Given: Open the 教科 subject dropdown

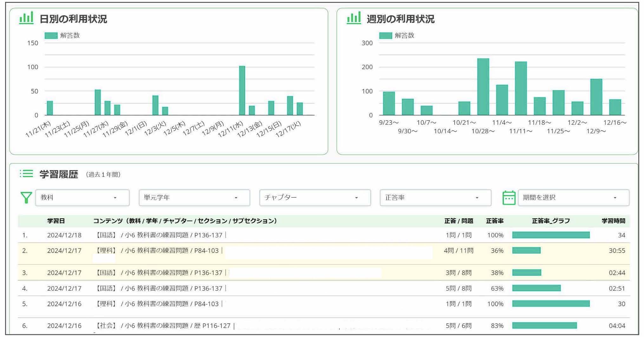Looking at the screenshot, I should click(x=82, y=198).
